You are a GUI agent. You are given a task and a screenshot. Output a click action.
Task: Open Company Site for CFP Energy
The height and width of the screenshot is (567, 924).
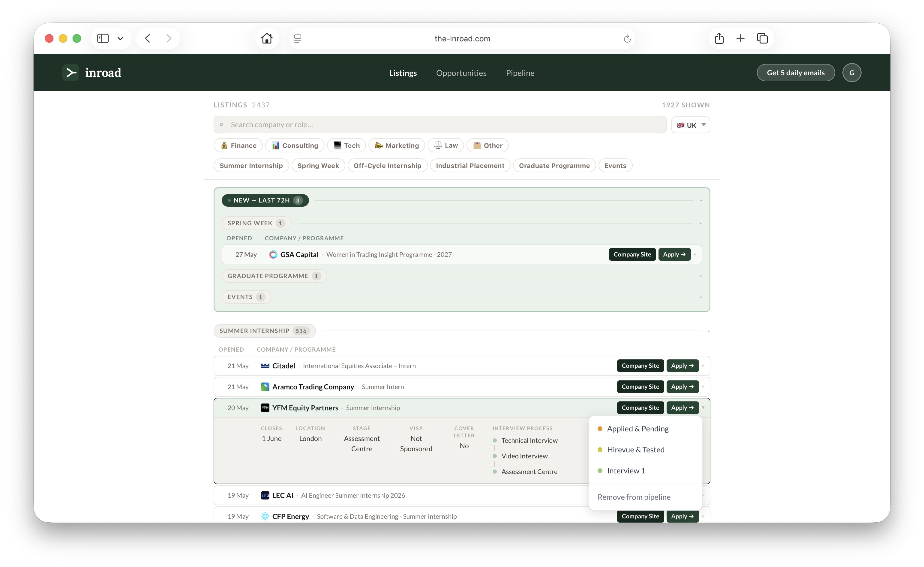pos(640,516)
